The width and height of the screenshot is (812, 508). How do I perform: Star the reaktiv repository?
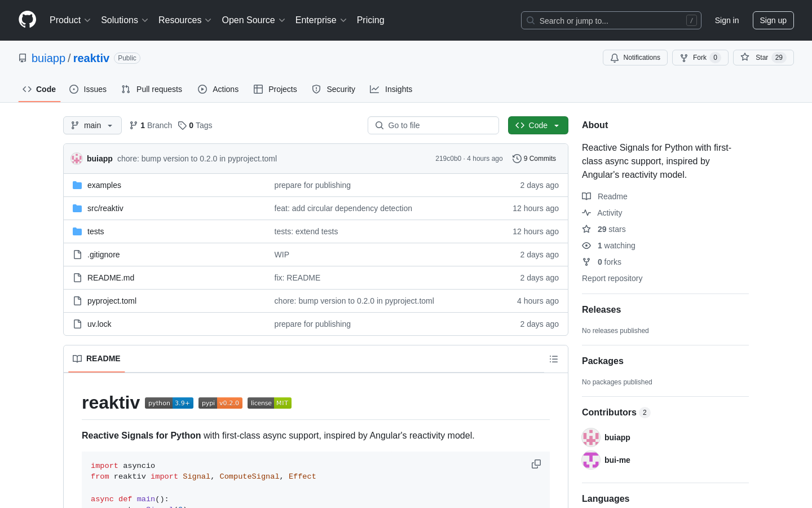(x=763, y=58)
